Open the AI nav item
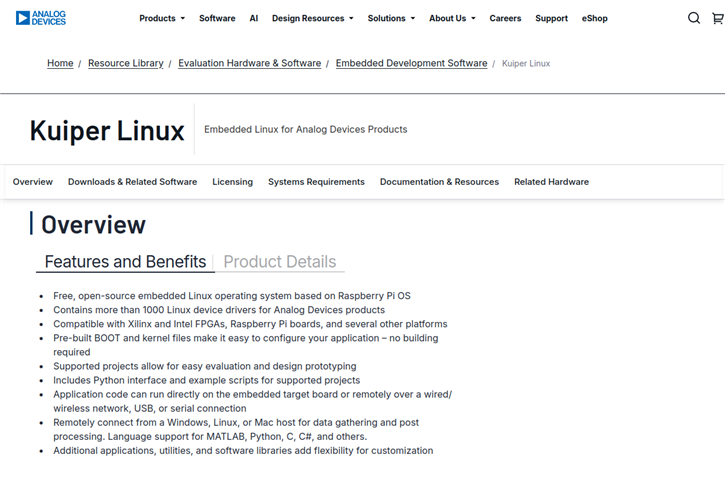 click(253, 18)
